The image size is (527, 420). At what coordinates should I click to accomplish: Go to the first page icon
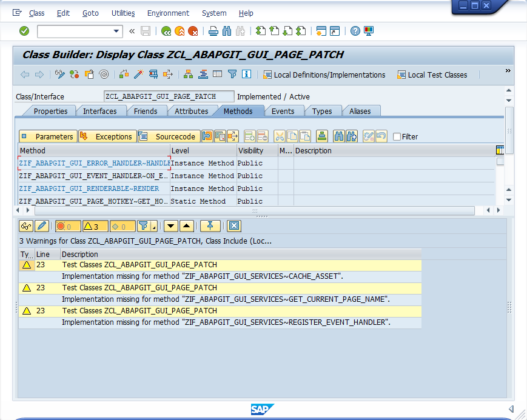(x=261, y=32)
